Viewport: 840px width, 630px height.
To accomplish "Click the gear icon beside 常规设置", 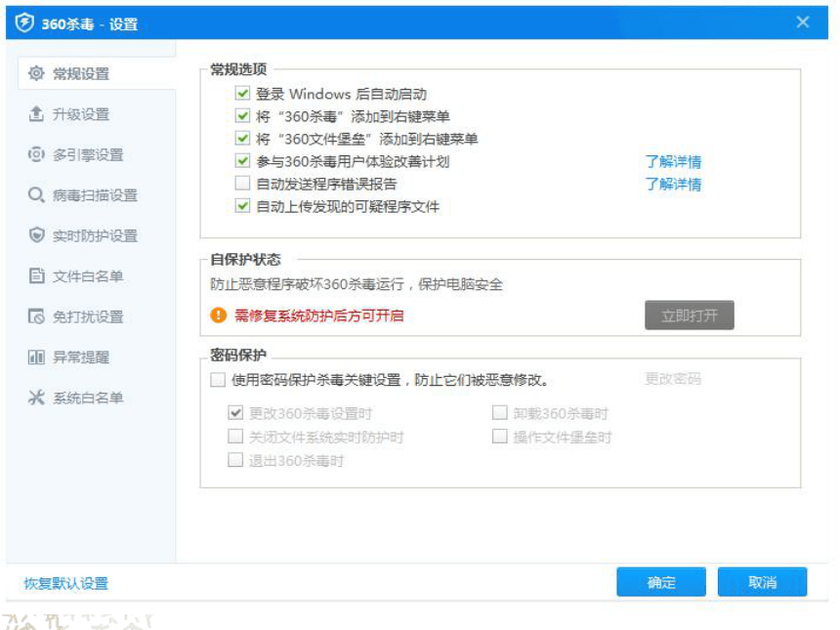I will tap(36, 73).
